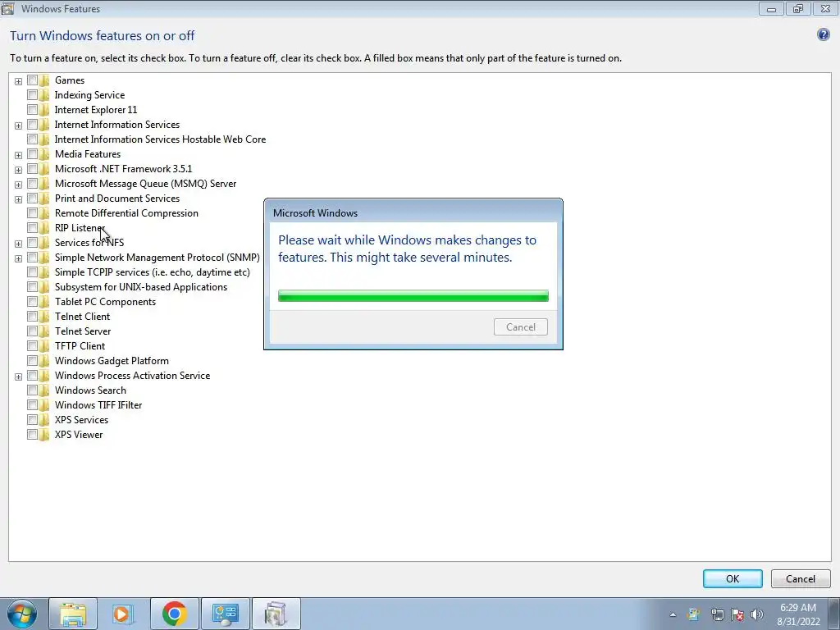Click the folder icon beside Media Features
This screenshot has height=630, width=840.
pos(44,154)
